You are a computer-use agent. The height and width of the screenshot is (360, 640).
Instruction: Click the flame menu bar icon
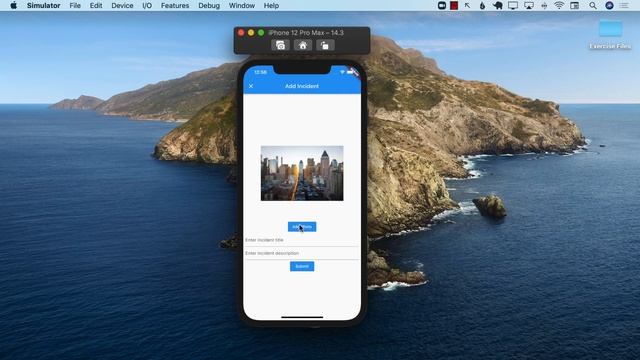[482, 6]
